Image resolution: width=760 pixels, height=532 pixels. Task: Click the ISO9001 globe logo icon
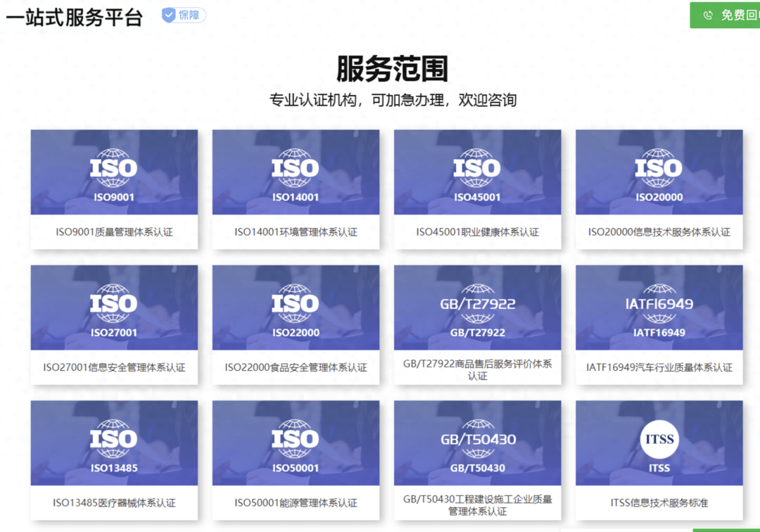click(x=114, y=167)
